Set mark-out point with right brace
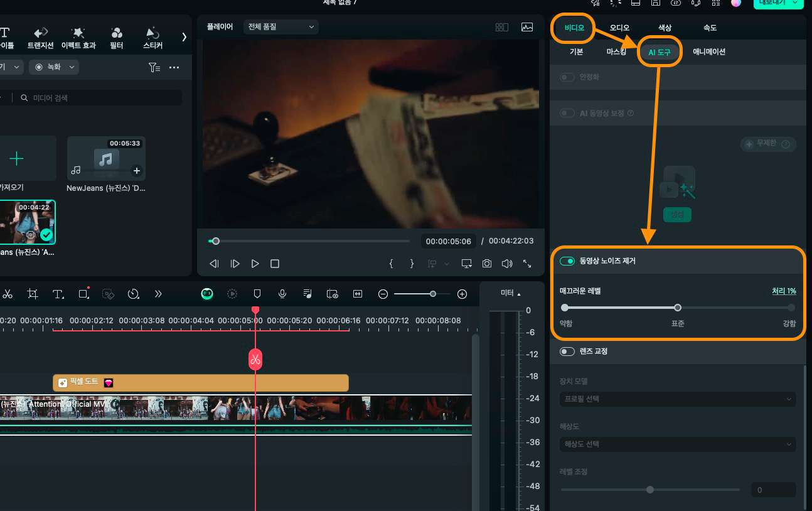812x511 pixels. tap(412, 264)
